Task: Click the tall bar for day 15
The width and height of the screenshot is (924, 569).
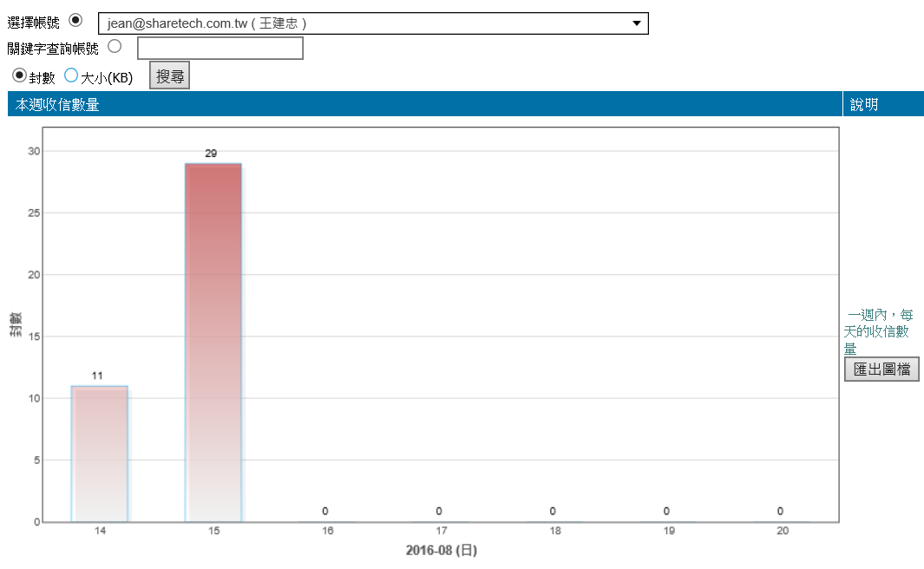Action: tap(213, 343)
